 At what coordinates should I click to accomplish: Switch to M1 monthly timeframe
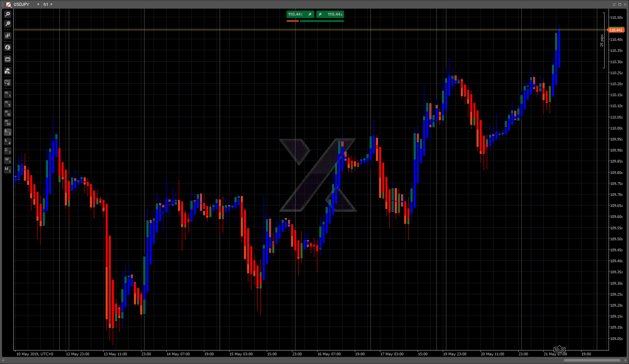[x=7, y=170]
